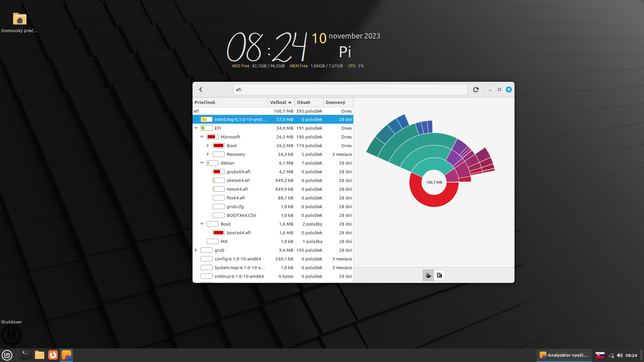Select the grubx64.efi row
Screen dimensions: 644x362
[x=238, y=172]
